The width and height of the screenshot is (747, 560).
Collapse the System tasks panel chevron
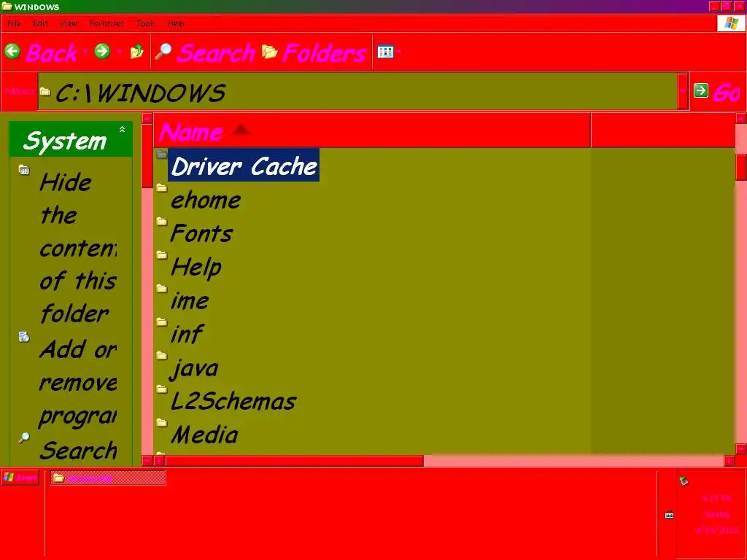coord(122,129)
